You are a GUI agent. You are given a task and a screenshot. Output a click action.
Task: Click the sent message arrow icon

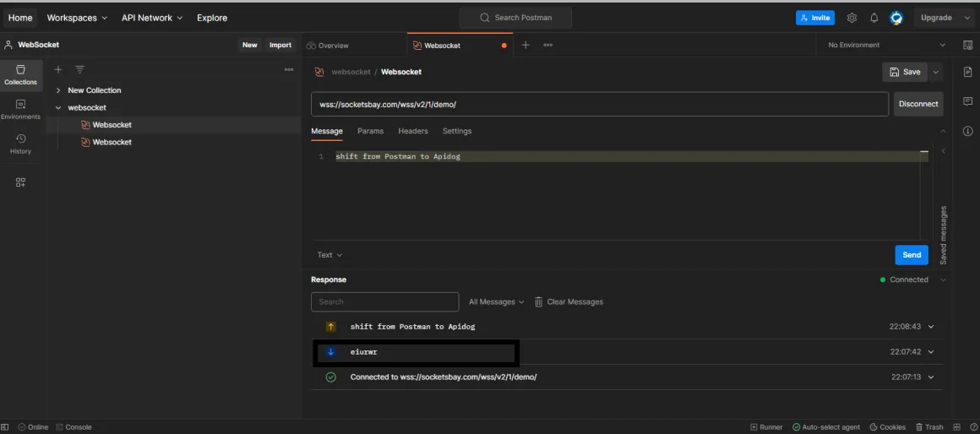click(x=331, y=327)
